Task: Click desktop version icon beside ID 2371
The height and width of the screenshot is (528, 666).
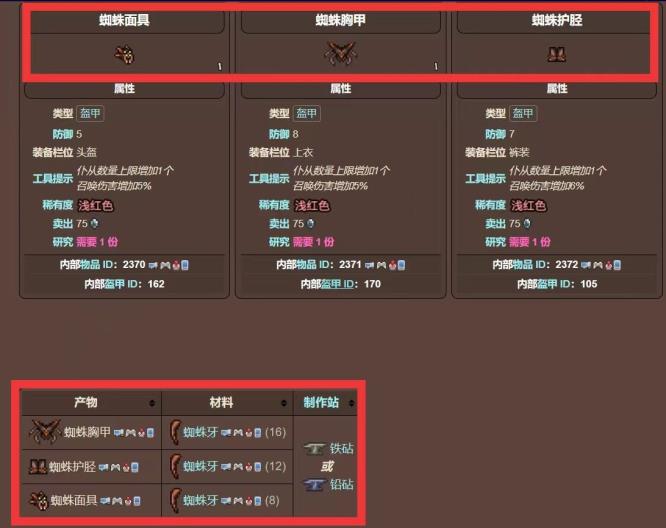Action: pos(370,265)
